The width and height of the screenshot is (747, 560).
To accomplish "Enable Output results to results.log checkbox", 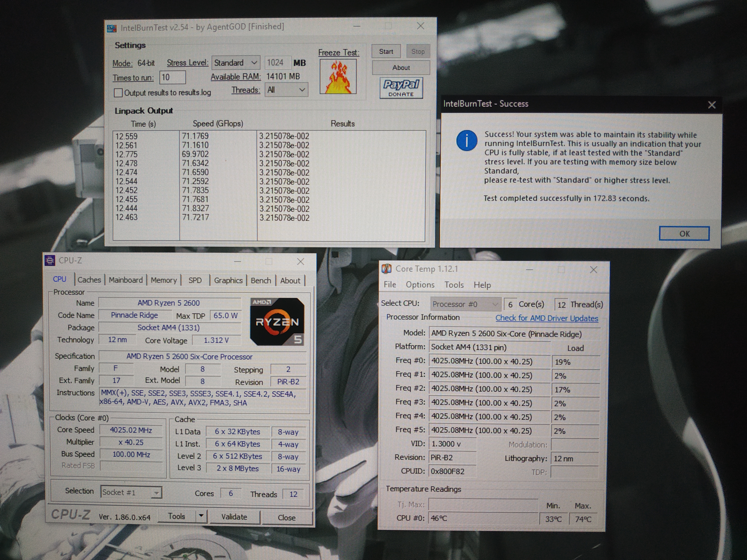I will tap(118, 93).
